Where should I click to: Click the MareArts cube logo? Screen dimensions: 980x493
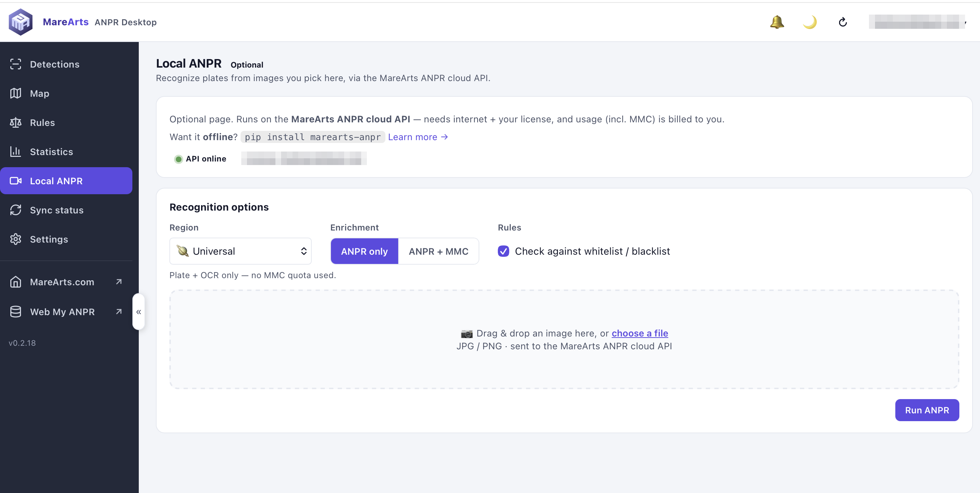click(x=21, y=22)
